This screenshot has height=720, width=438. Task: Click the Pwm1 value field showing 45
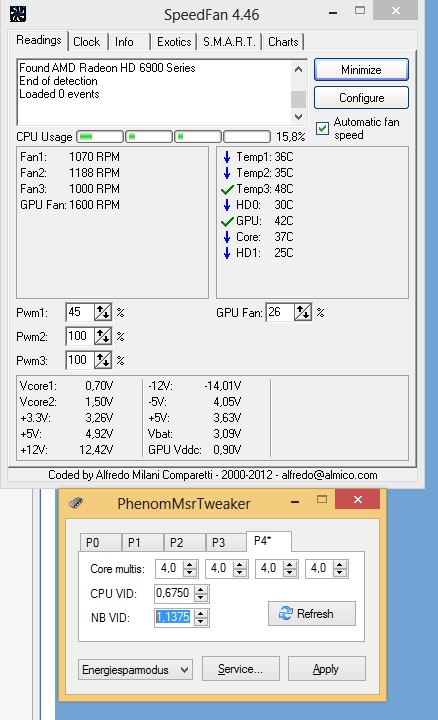80,313
